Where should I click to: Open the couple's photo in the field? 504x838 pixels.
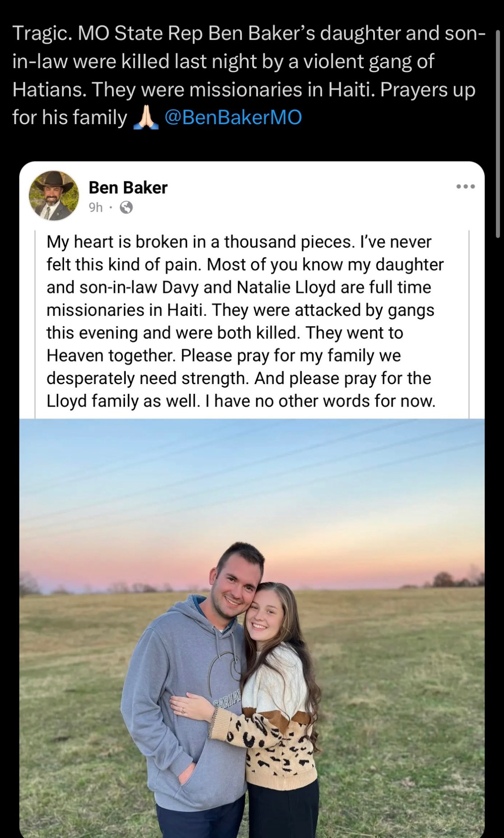coord(252,627)
